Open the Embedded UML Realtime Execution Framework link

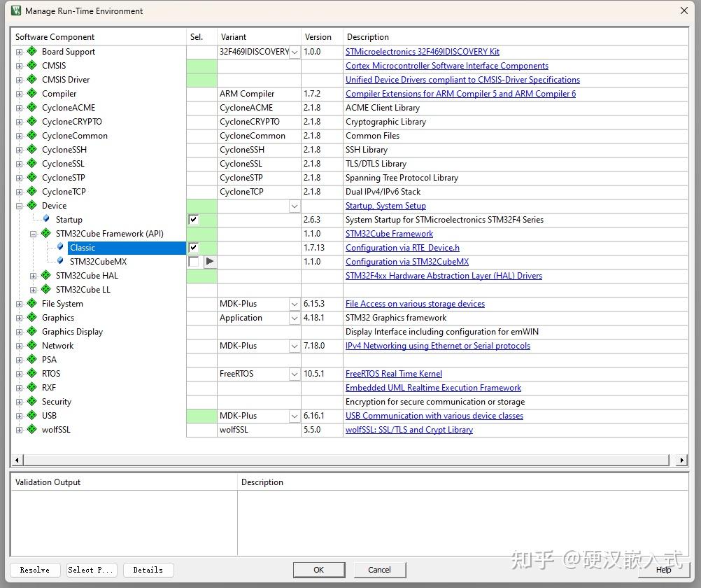[x=433, y=388]
